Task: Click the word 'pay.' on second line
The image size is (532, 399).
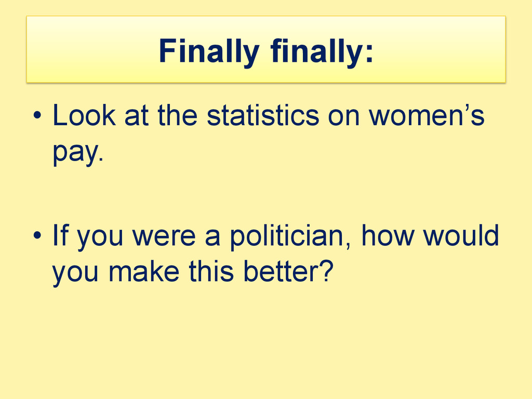Action: click(78, 152)
